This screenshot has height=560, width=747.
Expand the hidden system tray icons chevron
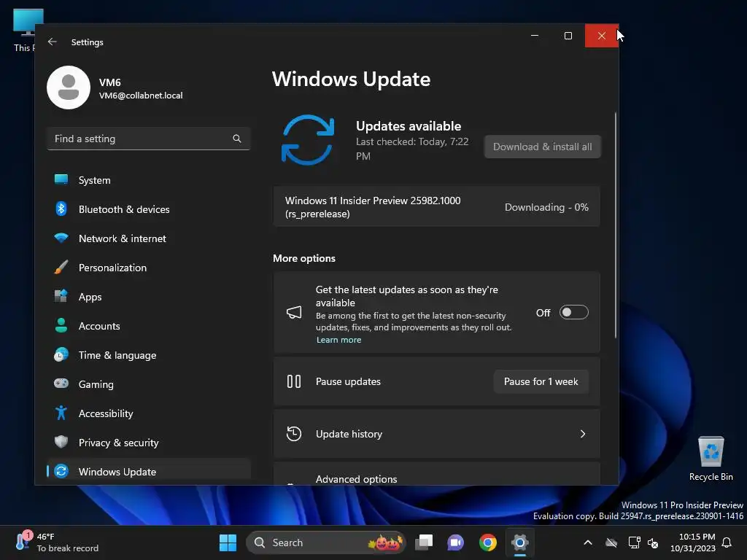click(588, 542)
